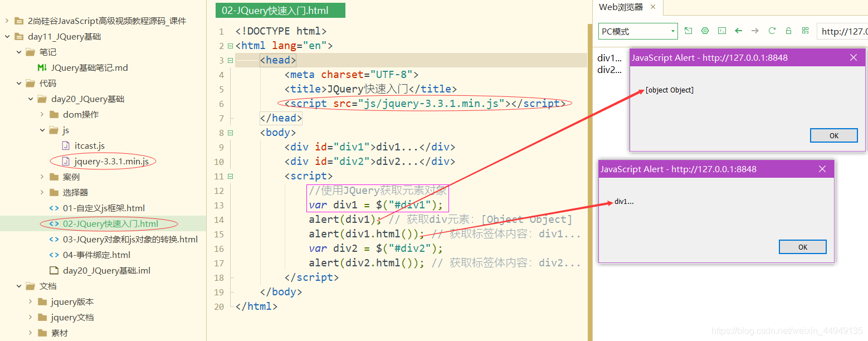Click the jquery版本 folder icon
The image size is (868, 341).
coord(42,301)
